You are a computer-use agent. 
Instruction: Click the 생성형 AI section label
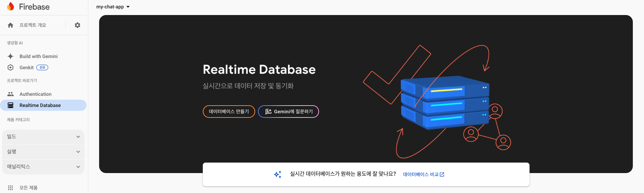tap(15, 43)
